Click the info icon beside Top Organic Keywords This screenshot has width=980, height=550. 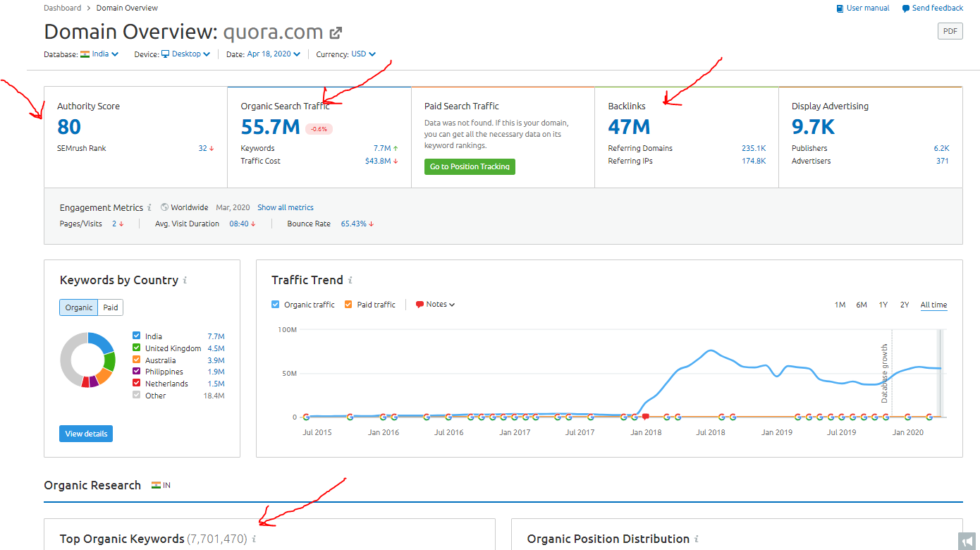tap(254, 539)
